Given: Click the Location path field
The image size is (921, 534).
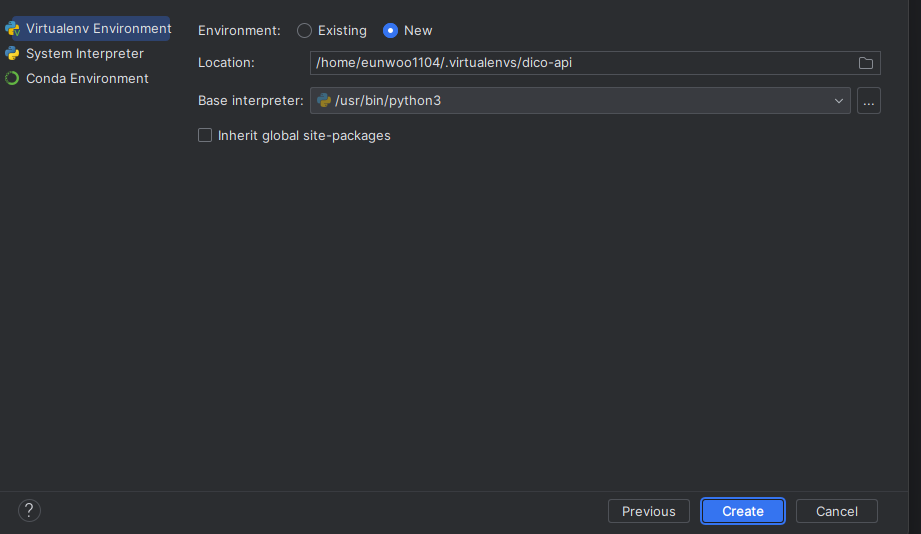Looking at the screenshot, I should [595, 63].
